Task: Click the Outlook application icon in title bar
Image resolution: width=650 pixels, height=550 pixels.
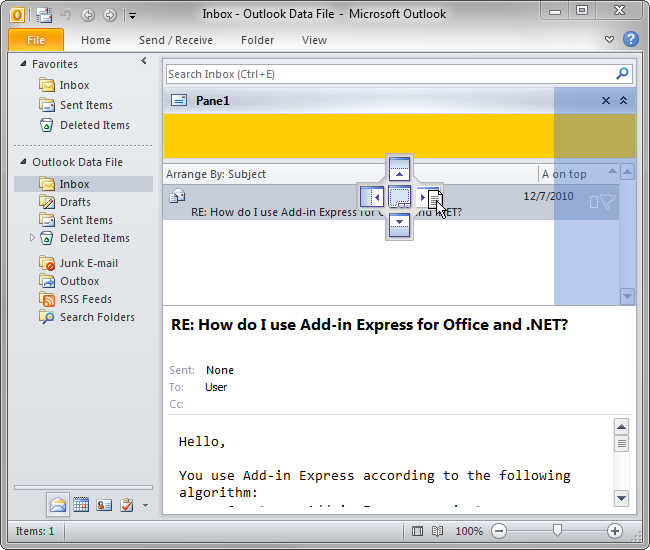Action: [17, 15]
